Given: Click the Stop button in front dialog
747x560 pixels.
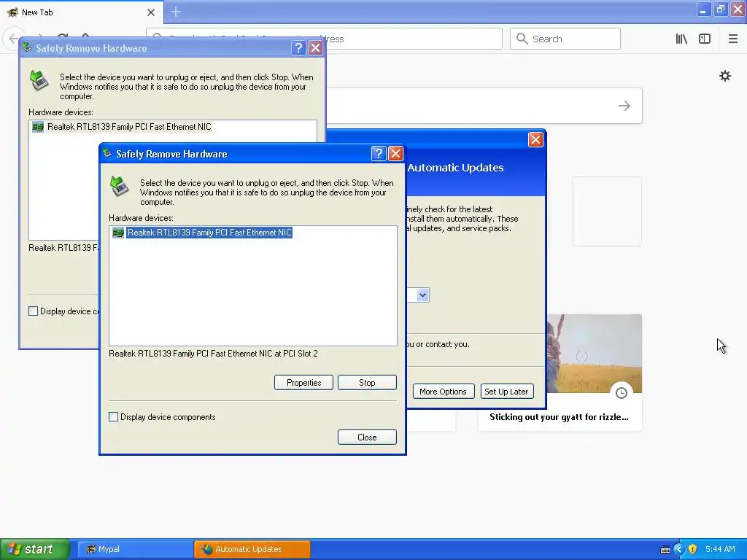Looking at the screenshot, I should pyautogui.click(x=367, y=382).
